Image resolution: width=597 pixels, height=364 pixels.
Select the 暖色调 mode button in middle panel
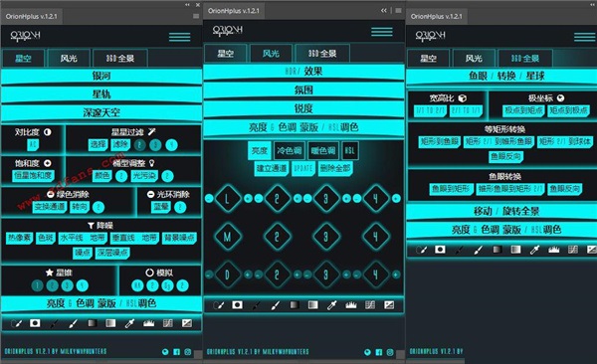point(322,151)
